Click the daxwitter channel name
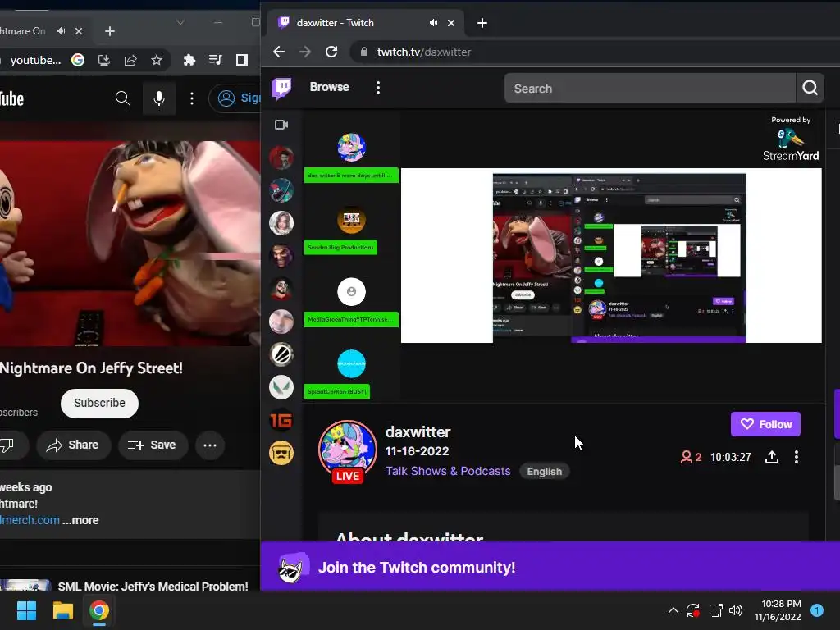Screen dimensions: 840x630 point(418,431)
